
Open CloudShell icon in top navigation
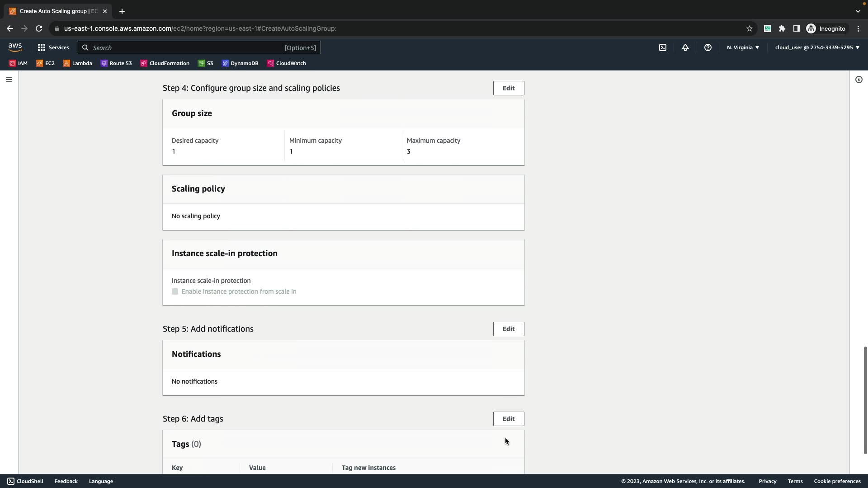pos(663,47)
